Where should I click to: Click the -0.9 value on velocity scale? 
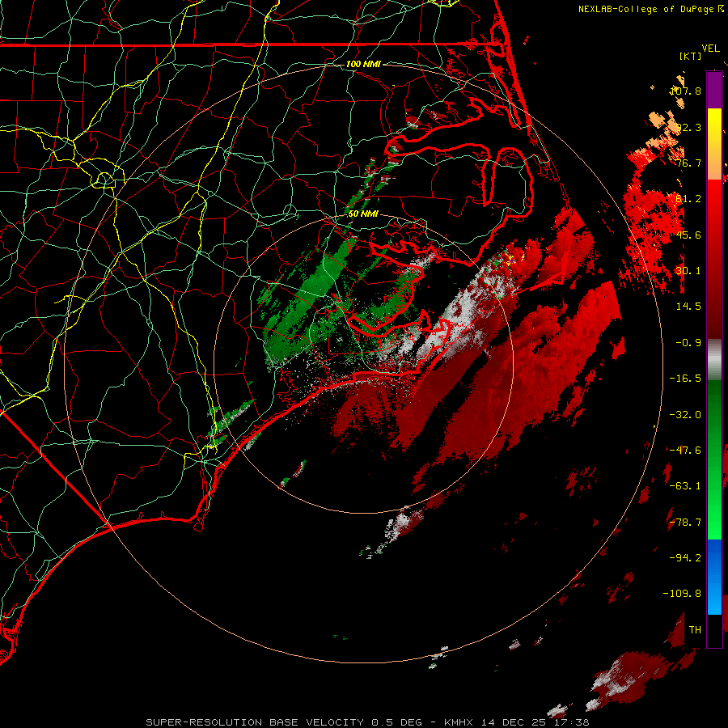[688, 343]
